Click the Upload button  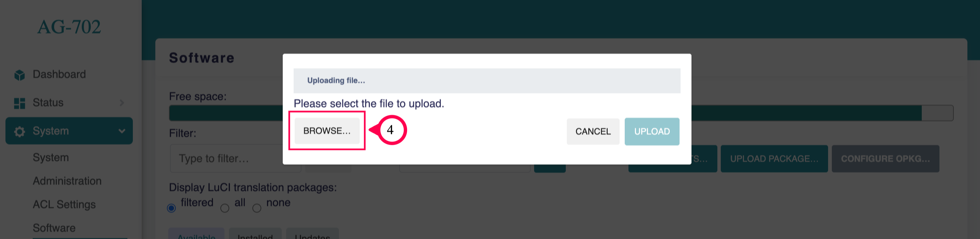click(652, 132)
